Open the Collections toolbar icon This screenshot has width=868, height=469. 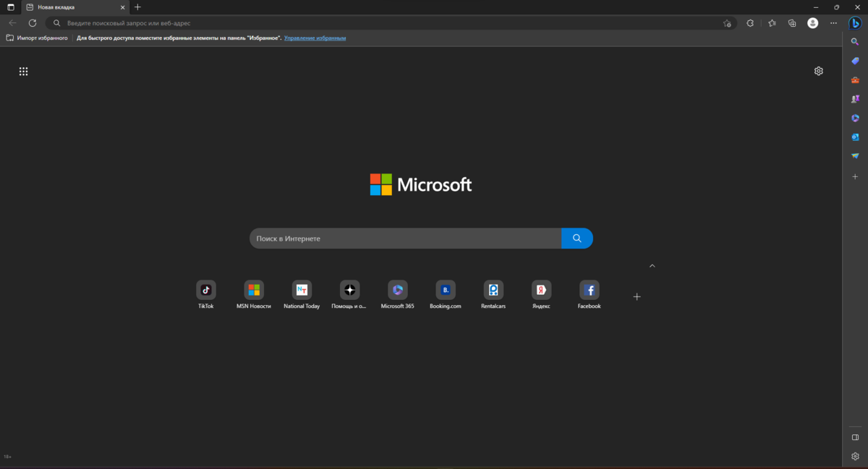[x=791, y=22]
